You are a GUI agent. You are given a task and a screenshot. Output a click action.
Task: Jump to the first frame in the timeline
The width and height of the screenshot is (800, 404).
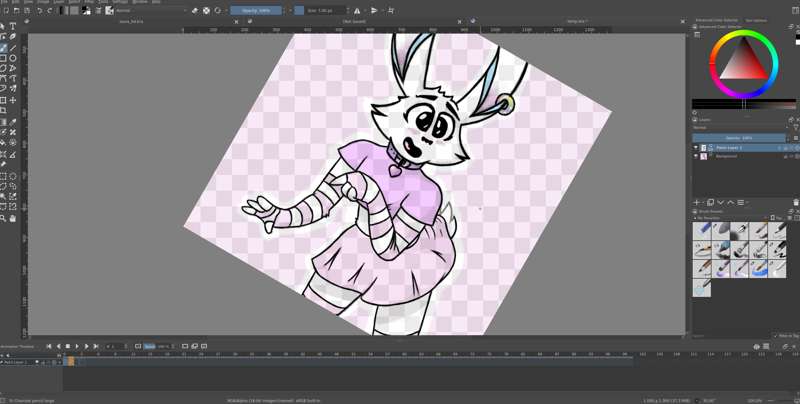(49, 346)
